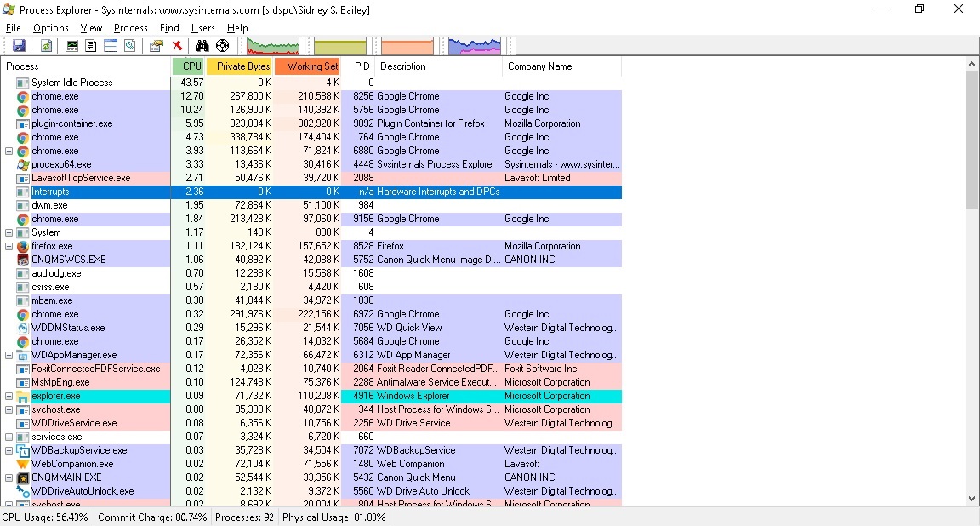Image resolution: width=980 pixels, height=526 pixels.
Task: Click the chrome.exe icon for PID 8256
Action: point(22,96)
